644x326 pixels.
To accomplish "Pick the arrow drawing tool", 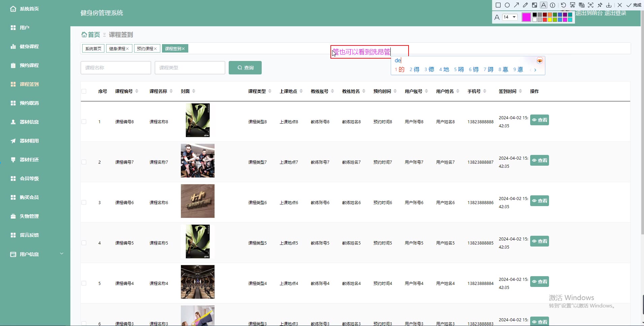I will 516,5.
